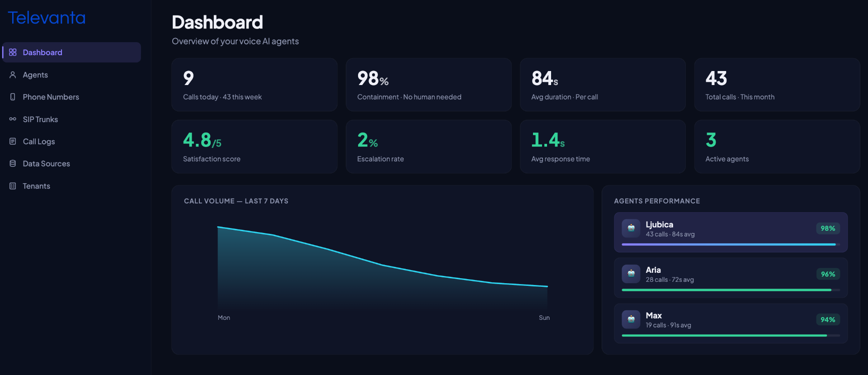This screenshot has width=868, height=375.
Task: Click "28 calls · 72s avg" text
Action: pyautogui.click(x=670, y=280)
